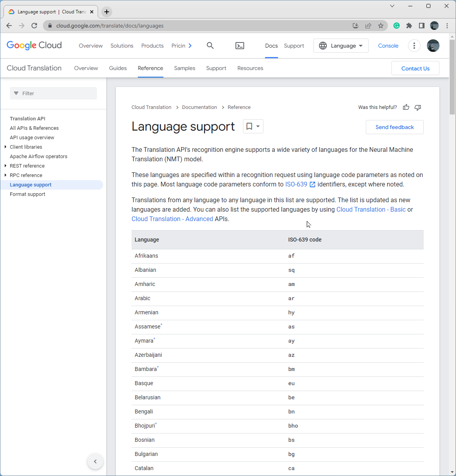Open the bookmark dropdown beside the page title
The width and height of the screenshot is (456, 476).
coord(253,126)
